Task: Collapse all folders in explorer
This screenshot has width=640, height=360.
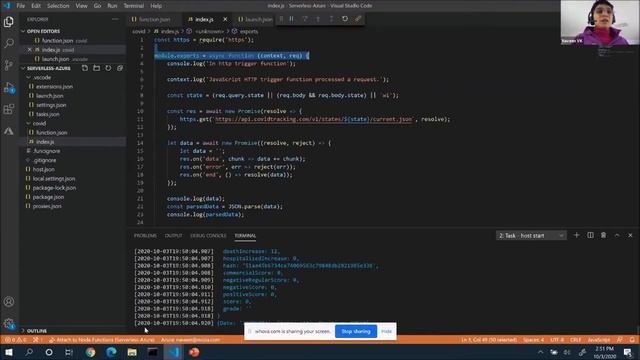Action: pyautogui.click(x=120, y=68)
